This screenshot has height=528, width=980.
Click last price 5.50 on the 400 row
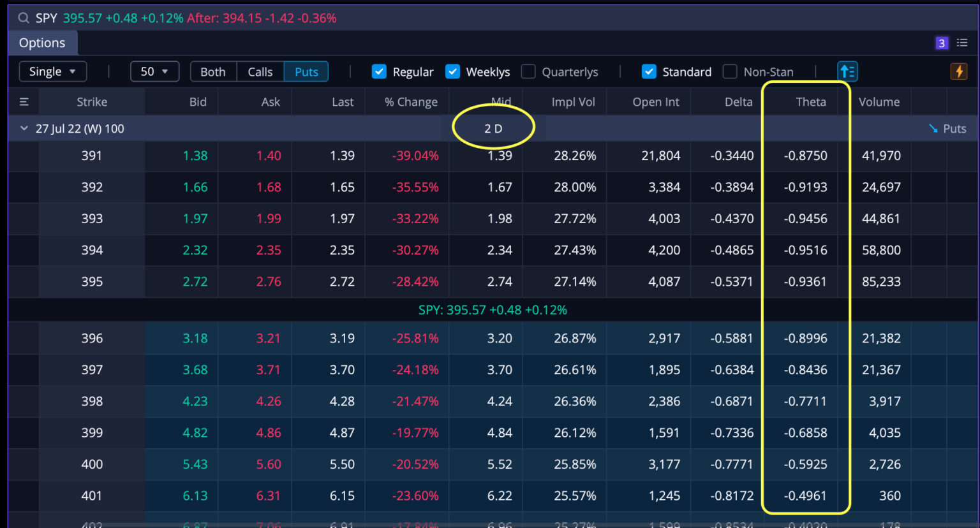click(x=342, y=464)
